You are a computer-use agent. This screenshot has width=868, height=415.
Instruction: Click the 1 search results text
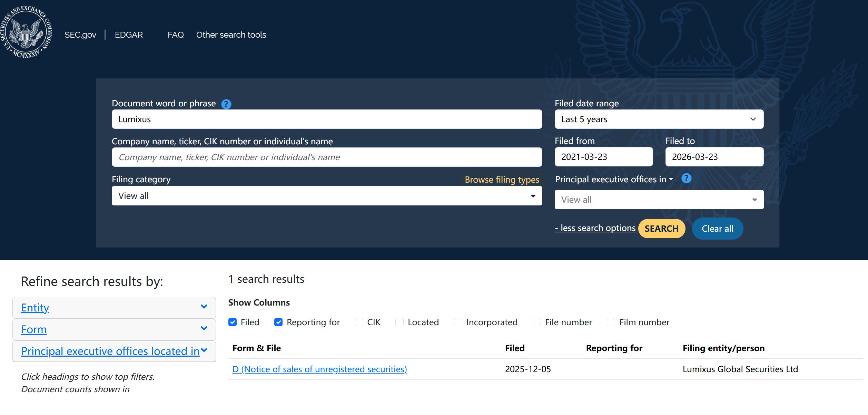click(x=266, y=279)
